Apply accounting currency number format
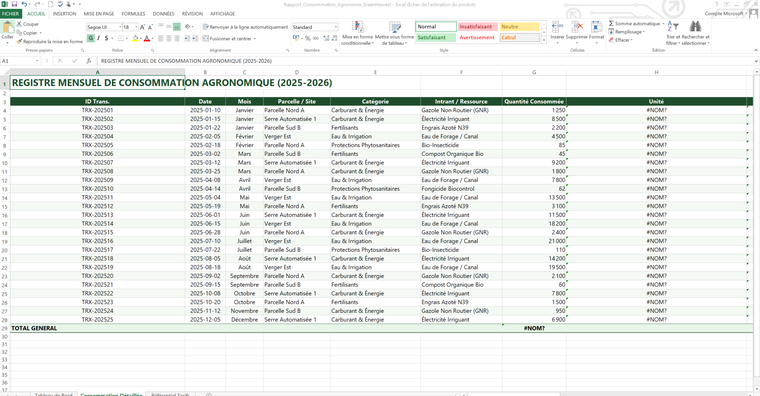The width and height of the screenshot is (760, 396). pyautogui.click(x=296, y=38)
